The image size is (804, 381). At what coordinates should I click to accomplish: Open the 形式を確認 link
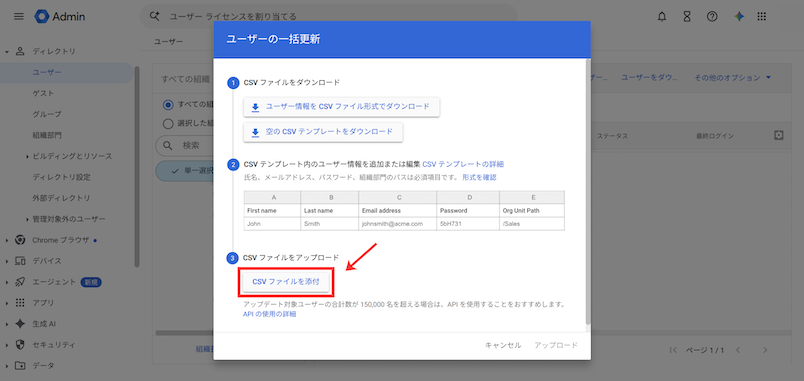(479, 177)
